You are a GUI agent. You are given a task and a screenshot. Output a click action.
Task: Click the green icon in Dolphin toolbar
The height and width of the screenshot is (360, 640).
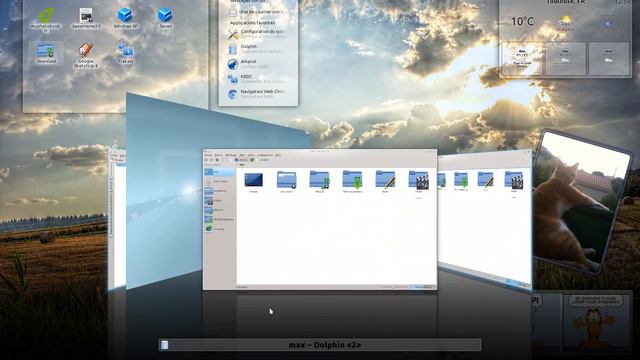click(x=253, y=160)
